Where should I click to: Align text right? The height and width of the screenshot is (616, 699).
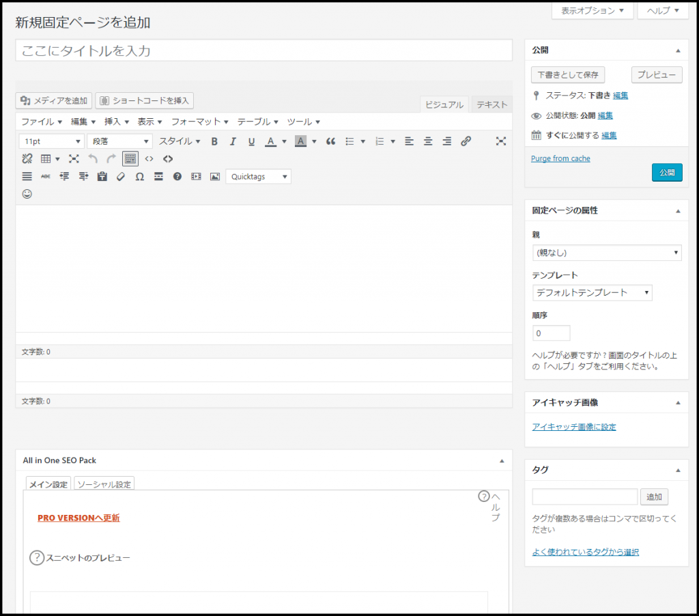(x=446, y=141)
